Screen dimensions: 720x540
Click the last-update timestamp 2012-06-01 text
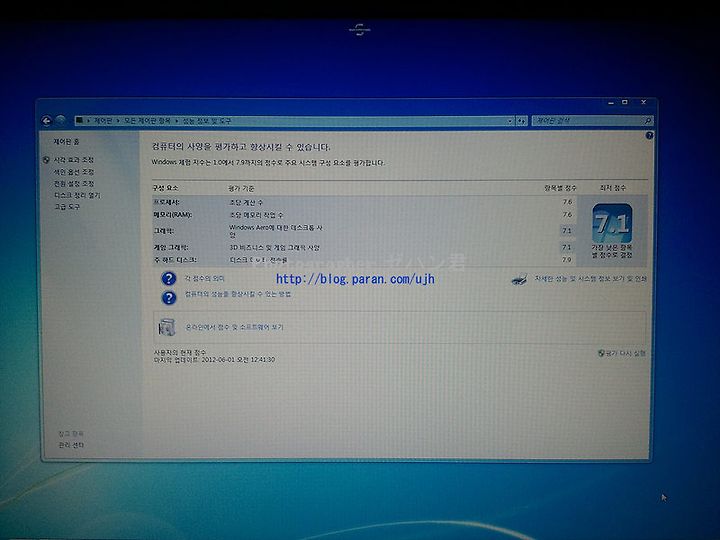click(238, 360)
